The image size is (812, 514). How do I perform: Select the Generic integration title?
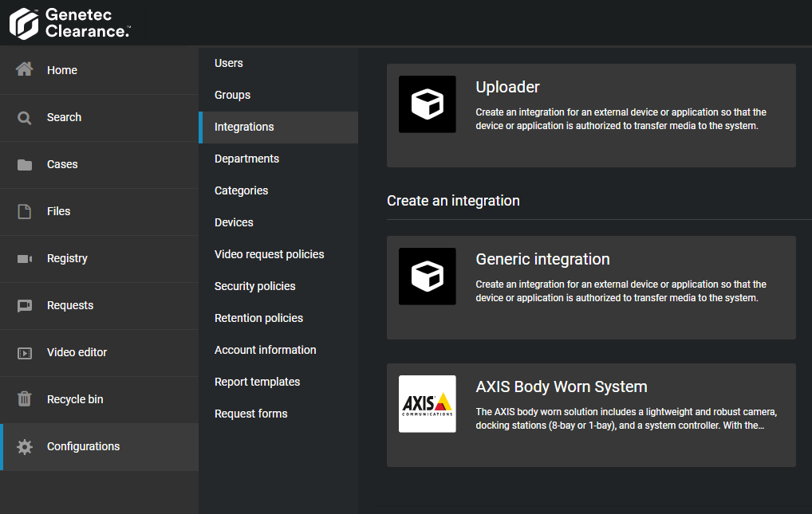(x=542, y=259)
